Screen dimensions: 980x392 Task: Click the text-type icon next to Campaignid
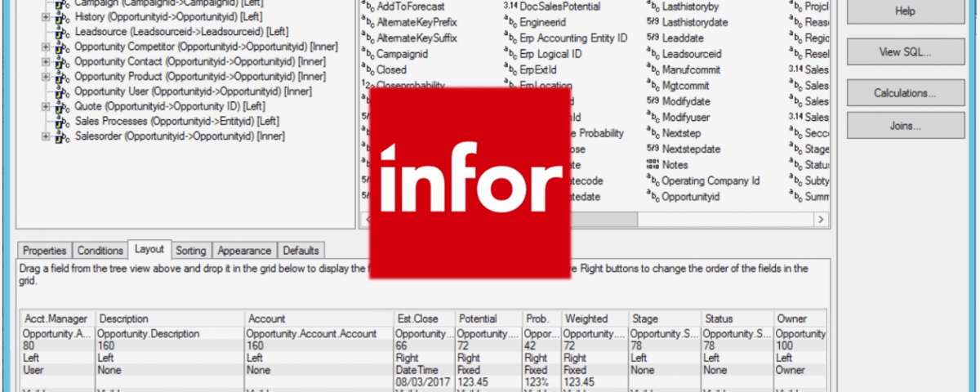tap(367, 54)
